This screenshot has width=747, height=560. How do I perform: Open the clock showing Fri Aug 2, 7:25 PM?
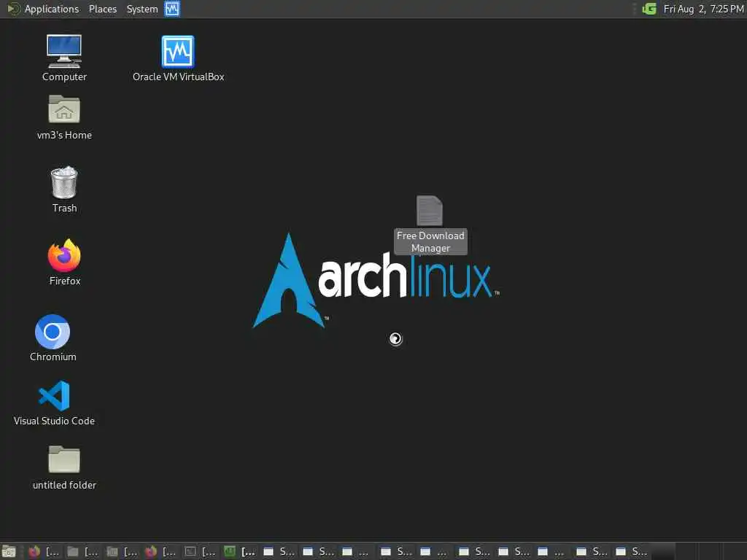point(703,9)
